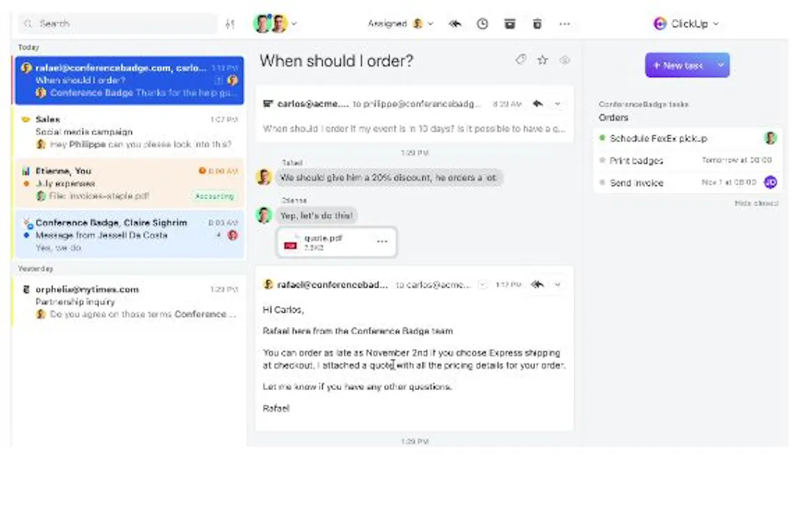The height and width of the screenshot is (511, 812).
Task: Click avatar icon beside rafael@conferencebad... message header
Action: 268,285
